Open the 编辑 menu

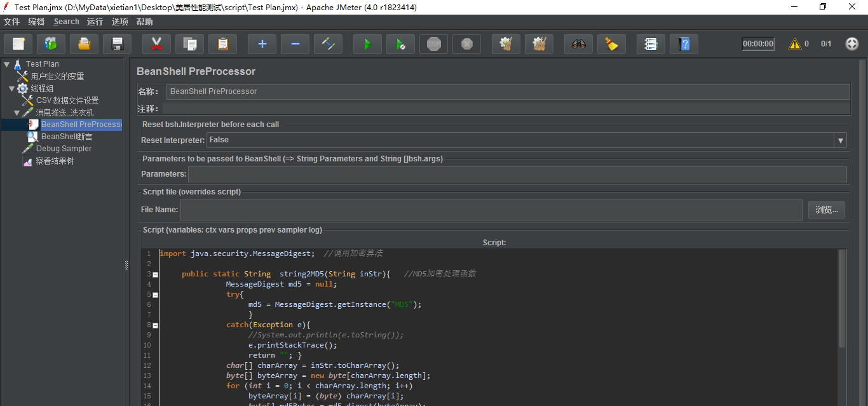click(37, 22)
